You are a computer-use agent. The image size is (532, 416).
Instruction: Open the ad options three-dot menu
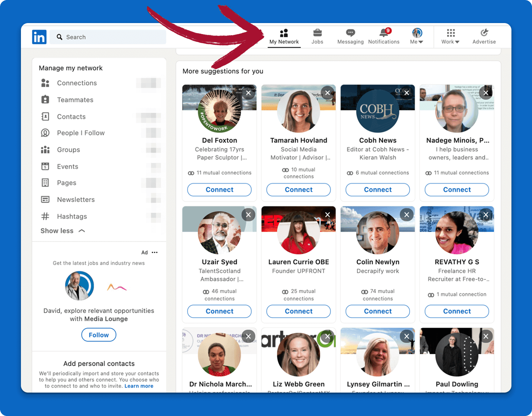point(155,252)
